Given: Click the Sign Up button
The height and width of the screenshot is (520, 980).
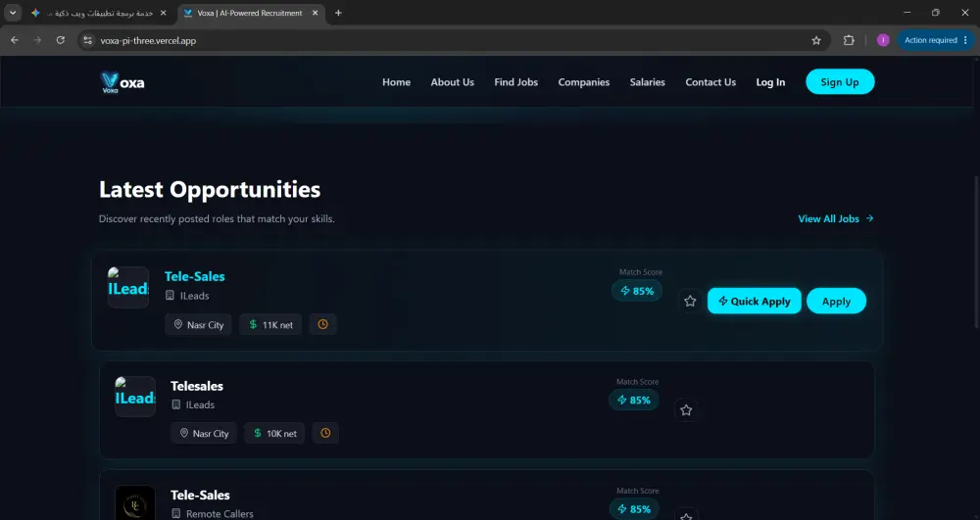Looking at the screenshot, I should [840, 82].
